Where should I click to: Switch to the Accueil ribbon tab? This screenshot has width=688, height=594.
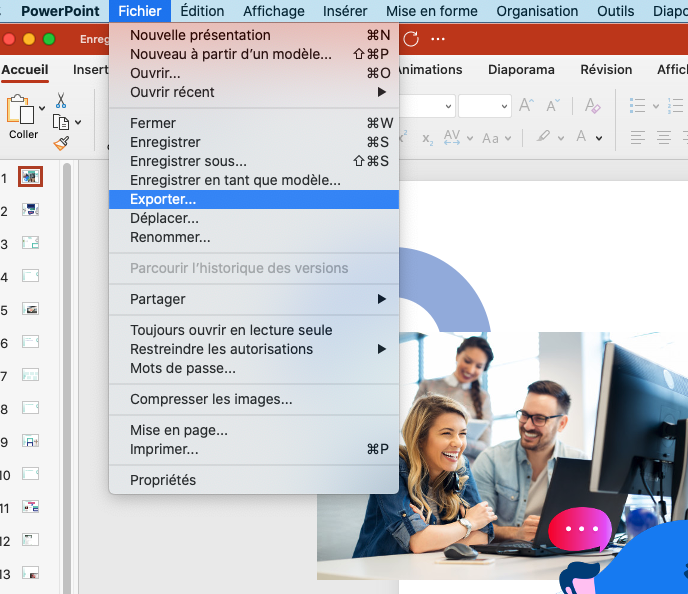[x=25, y=70]
